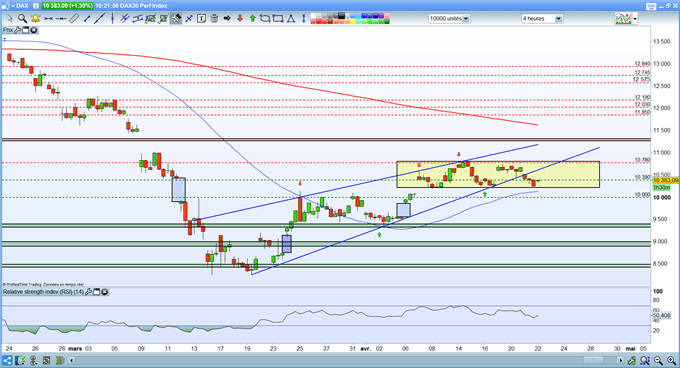Image resolution: width=680 pixels, height=368 pixels.
Task: Insert a black right arrow
Action: pyautogui.click(x=227, y=19)
